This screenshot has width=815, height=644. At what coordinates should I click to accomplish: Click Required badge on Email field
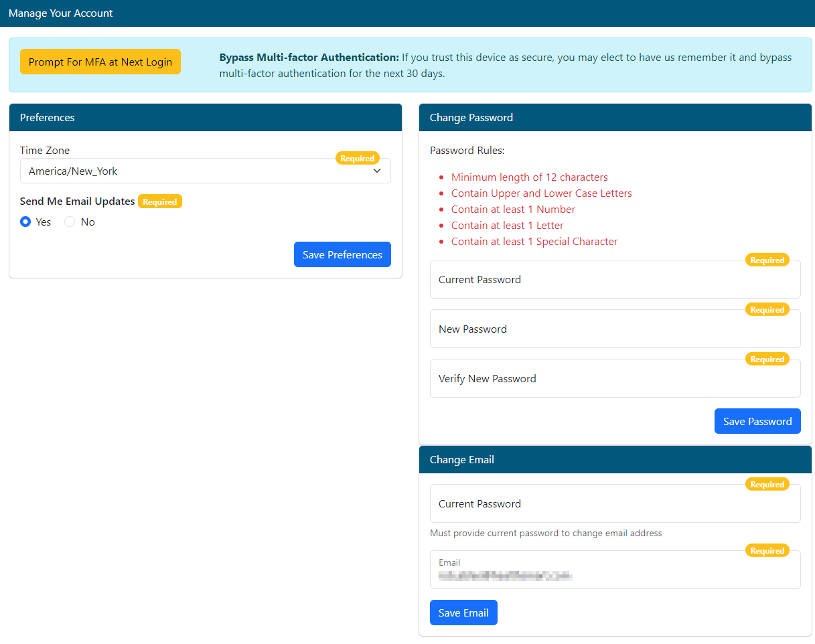pyautogui.click(x=767, y=551)
